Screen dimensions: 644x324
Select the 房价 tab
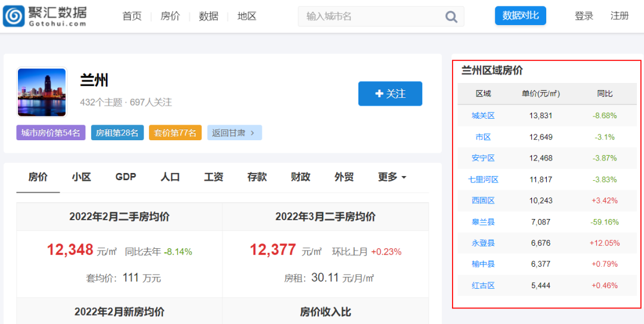[x=38, y=177]
